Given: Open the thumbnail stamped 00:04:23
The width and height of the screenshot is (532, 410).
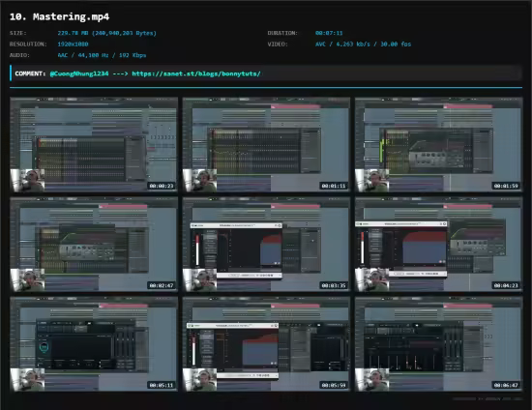Looking at the screenshot, I should point(439,245).
